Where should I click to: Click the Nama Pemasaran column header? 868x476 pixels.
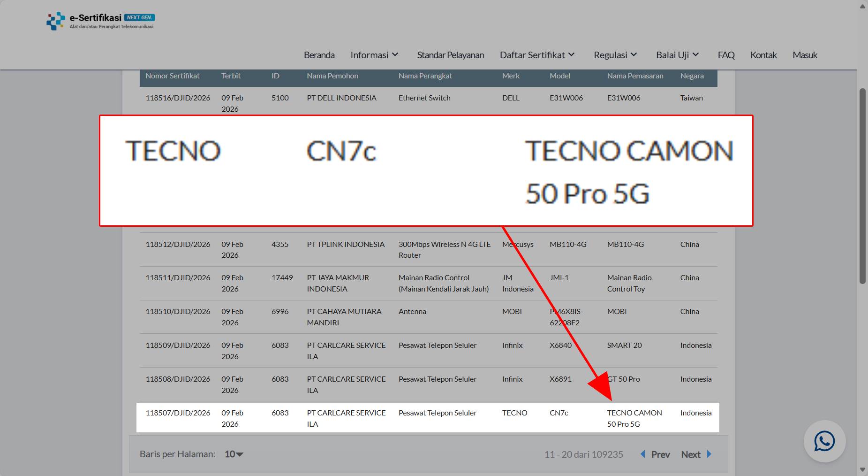click(x=635, y=76)
